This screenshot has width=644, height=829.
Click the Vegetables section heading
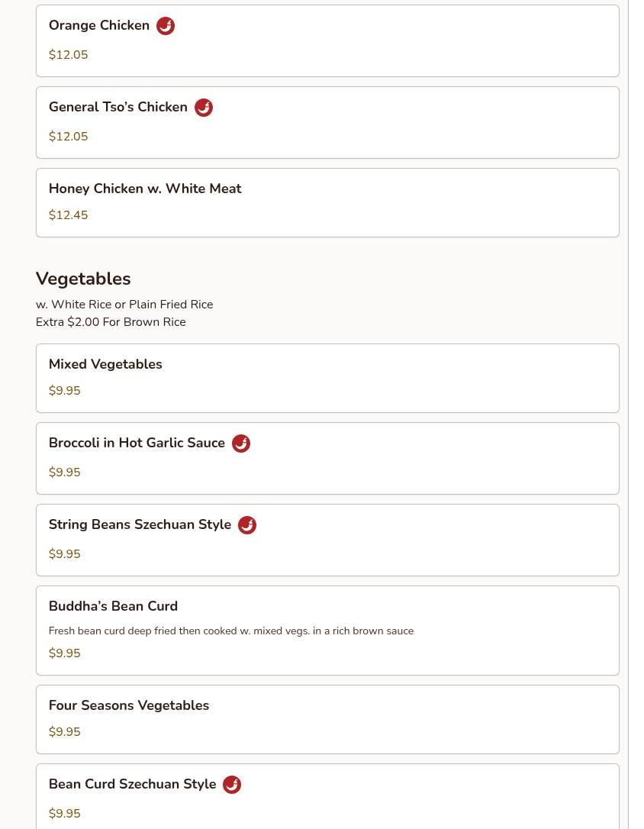(83, 279)
